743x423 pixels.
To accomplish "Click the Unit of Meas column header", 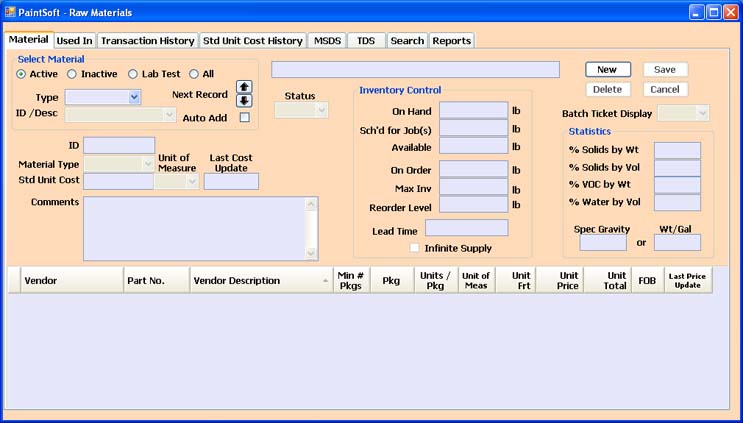I will pos(477,280).
